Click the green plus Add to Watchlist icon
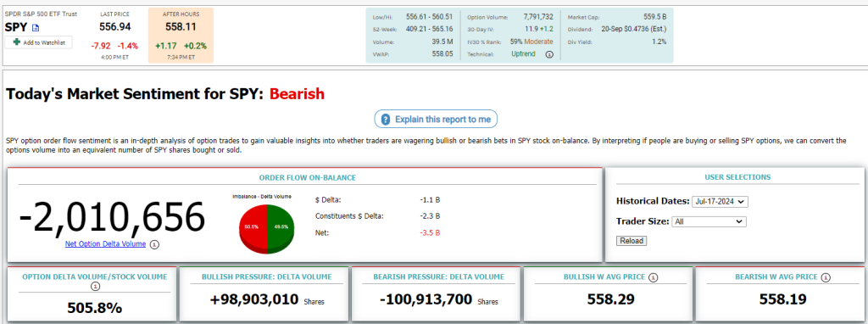This screenshot has height=324, width=868. point(17,42)
